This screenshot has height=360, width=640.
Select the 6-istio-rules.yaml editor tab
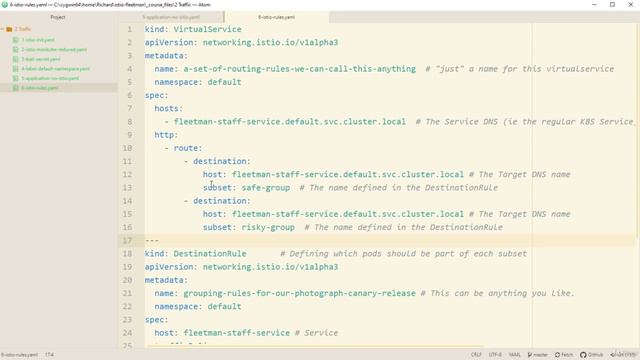pos(276,17)
